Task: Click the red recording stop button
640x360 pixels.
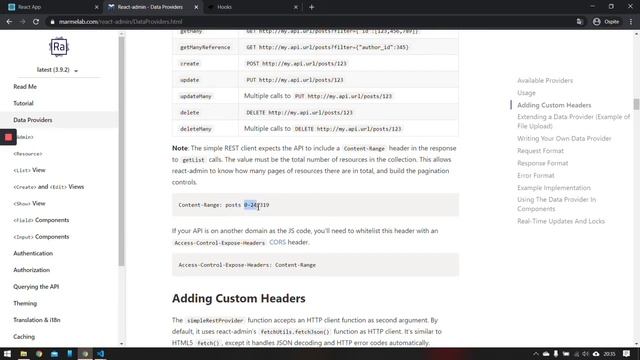Action: click(8, 138)
